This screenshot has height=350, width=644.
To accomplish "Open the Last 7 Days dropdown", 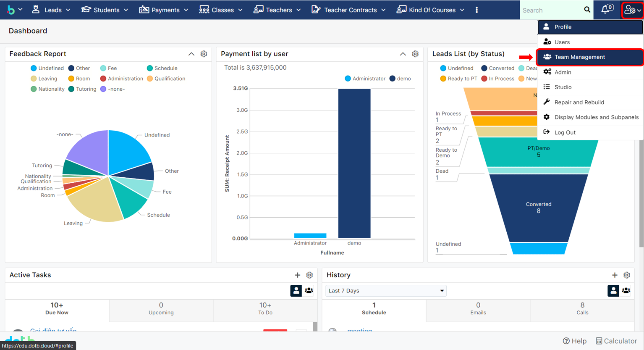I will [385, 291].
